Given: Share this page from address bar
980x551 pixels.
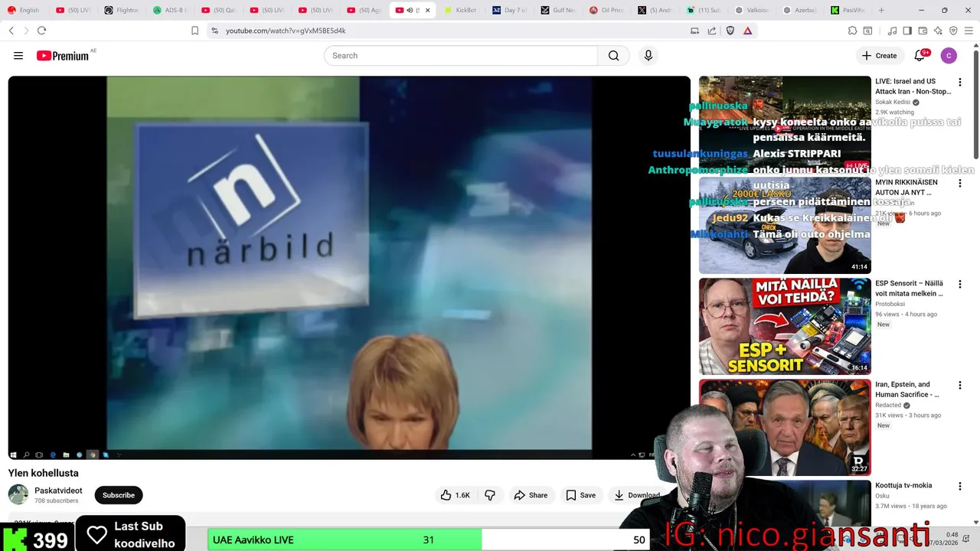Looking at the screenshot, I should pyautogui.click(x=712, y=31).
